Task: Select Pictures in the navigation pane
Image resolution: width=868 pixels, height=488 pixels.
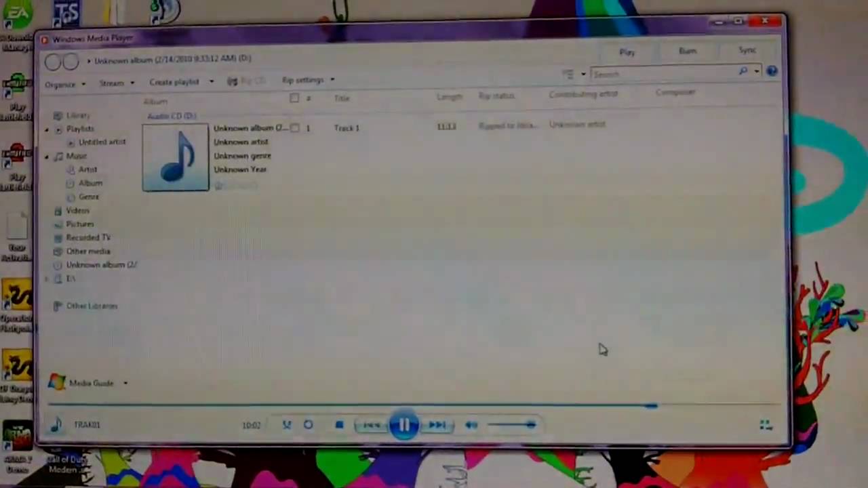Action: (80, 224)
